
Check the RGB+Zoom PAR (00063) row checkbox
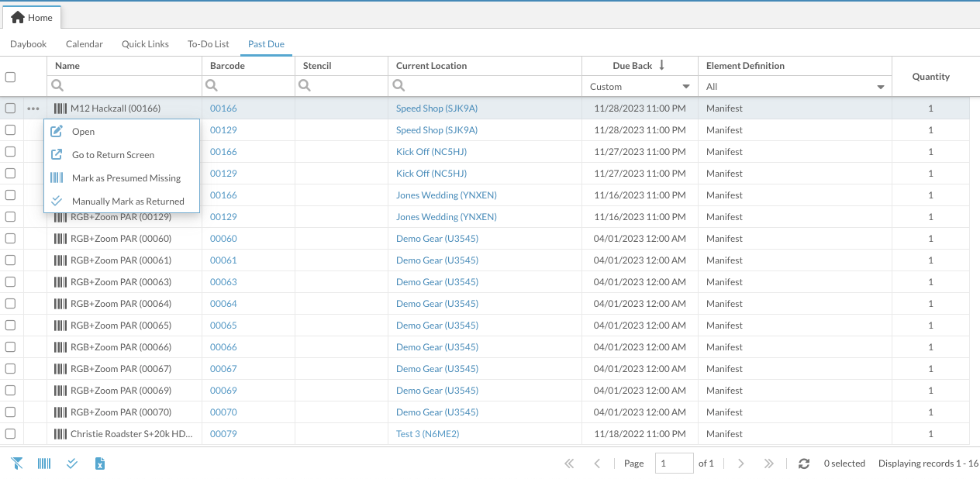[x=11, y=282]
